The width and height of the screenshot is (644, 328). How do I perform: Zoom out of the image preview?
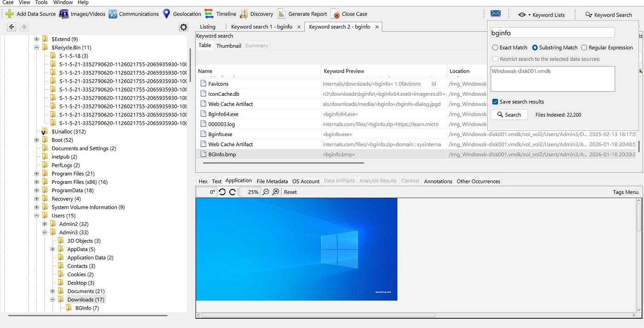[x=266, y=192]
